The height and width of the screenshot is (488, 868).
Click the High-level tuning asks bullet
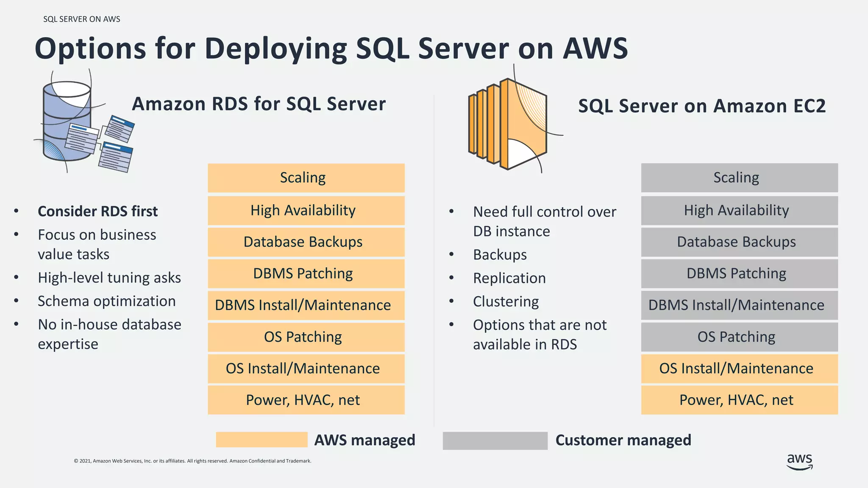pos(109,277)
